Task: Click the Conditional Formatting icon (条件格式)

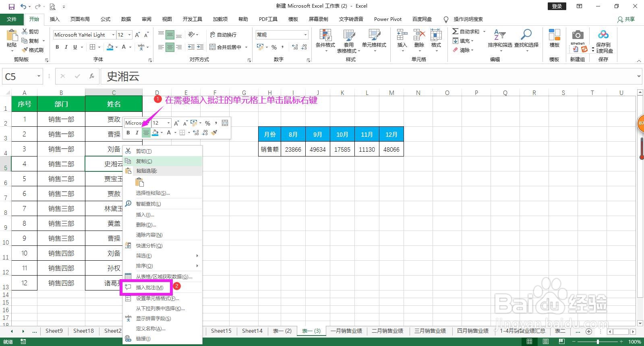Action: 325,35
